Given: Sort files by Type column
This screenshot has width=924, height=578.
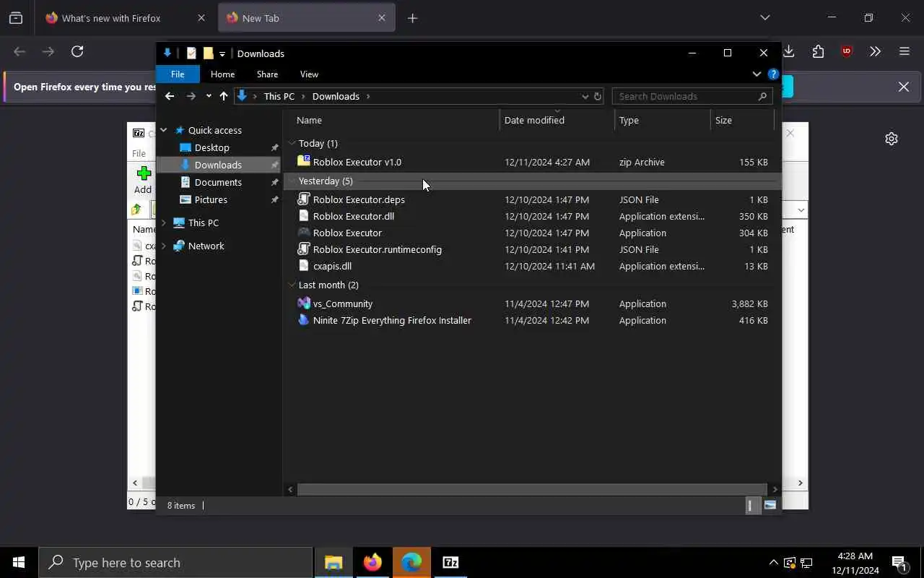Looking at the screenshot, I should coord(663,120).
